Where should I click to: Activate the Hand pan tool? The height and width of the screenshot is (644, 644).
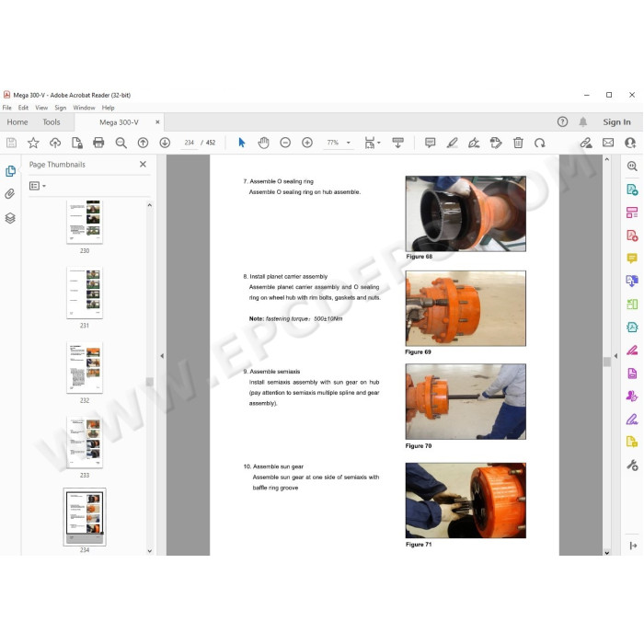(263, 143)
